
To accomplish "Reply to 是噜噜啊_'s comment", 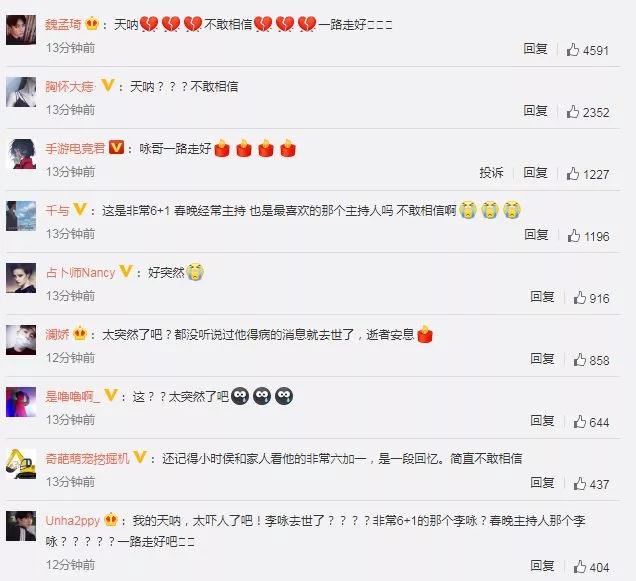I will coord(542,421).
